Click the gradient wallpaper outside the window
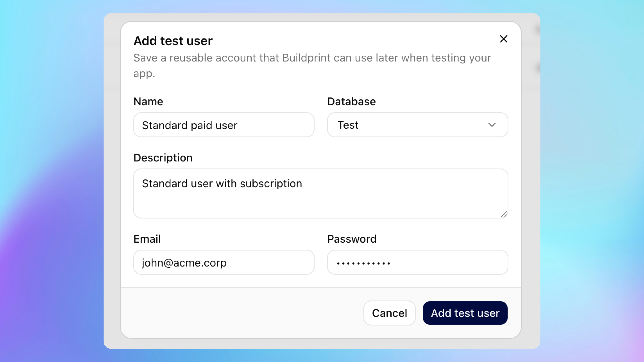The image size is (644, 362). (50, 175)
